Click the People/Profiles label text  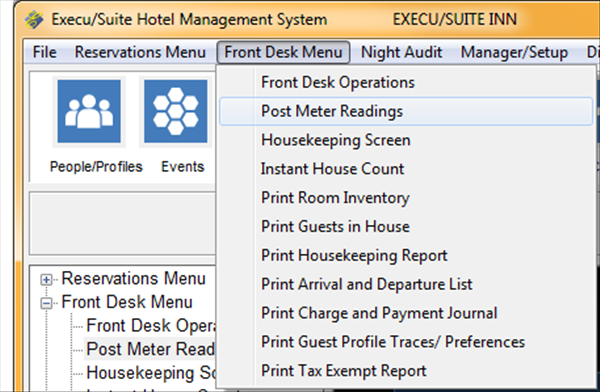96,167
